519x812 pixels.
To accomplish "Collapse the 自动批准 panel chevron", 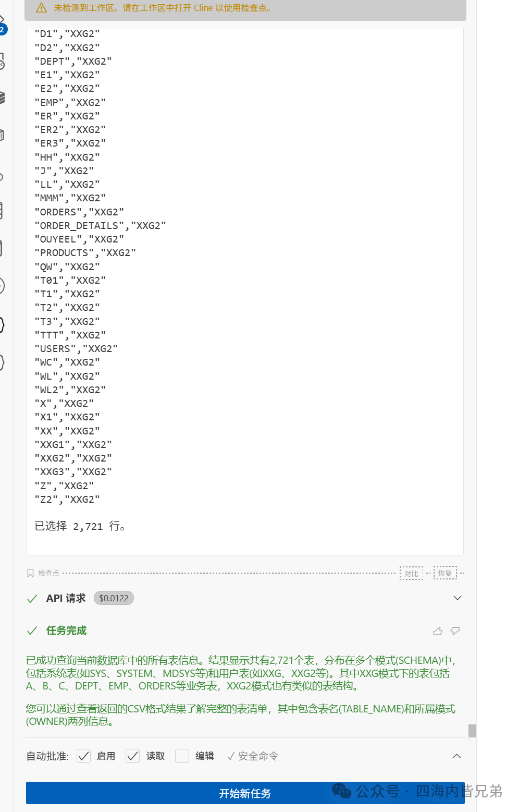I will click(456, 756).
